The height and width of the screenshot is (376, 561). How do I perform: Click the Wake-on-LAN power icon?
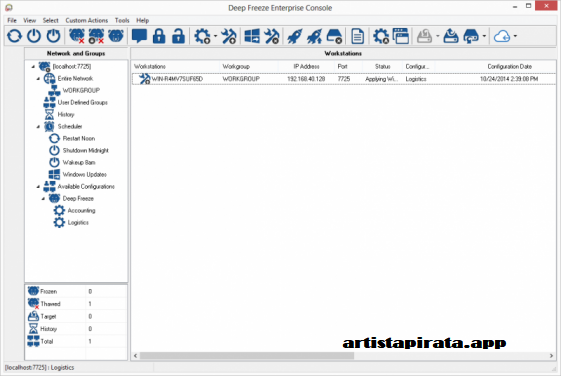tap(54, 36)
